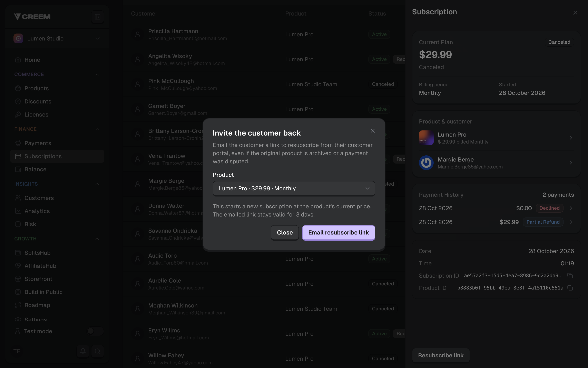Open the Lumen Studio workspace switcher
588x368 pixels.
pyautogui.click(x=57, y=38)
